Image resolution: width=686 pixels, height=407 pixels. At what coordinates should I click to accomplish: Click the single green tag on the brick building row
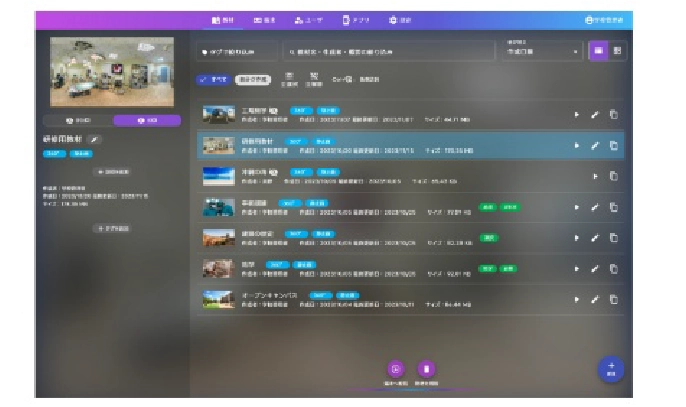point(489,238)
